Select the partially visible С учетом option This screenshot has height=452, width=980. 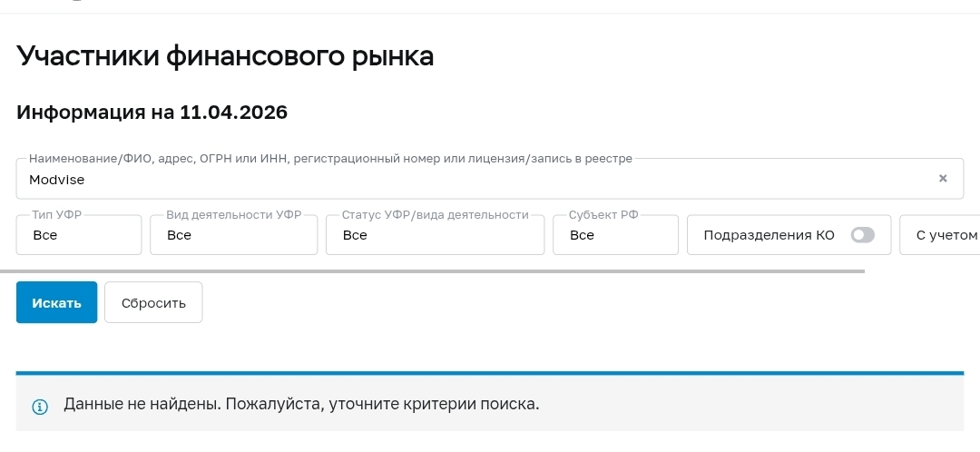946,235
